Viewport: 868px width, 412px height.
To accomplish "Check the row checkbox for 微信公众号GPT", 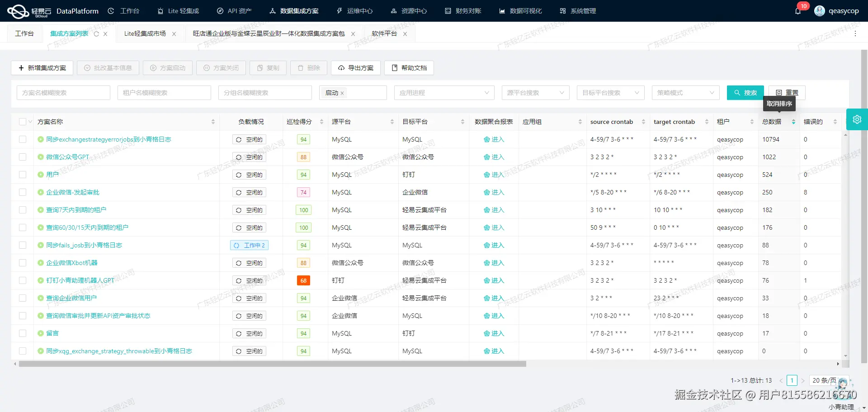I will (x=23, y=157).
